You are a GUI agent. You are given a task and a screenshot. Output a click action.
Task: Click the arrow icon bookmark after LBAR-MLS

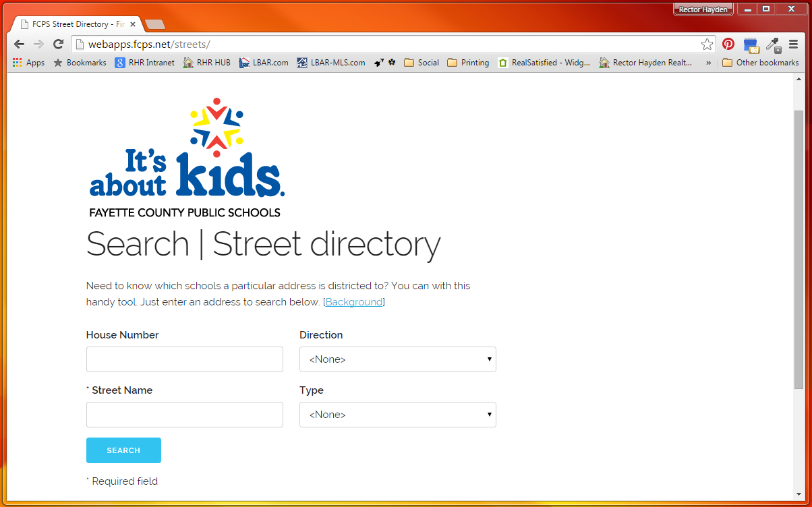[378, 63]
